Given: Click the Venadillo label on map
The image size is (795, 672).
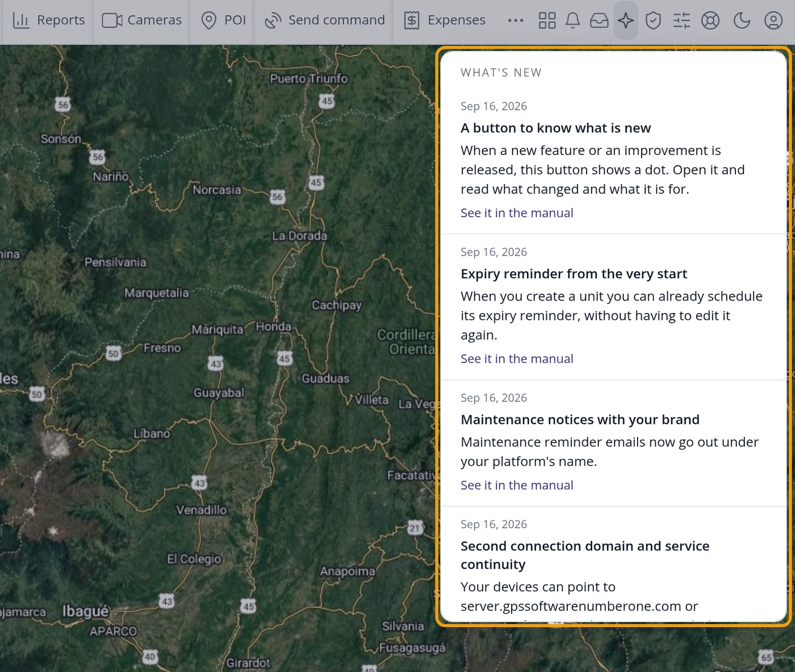Looking at the screenshot, I should pyautogui.click(x=201, y=510).
